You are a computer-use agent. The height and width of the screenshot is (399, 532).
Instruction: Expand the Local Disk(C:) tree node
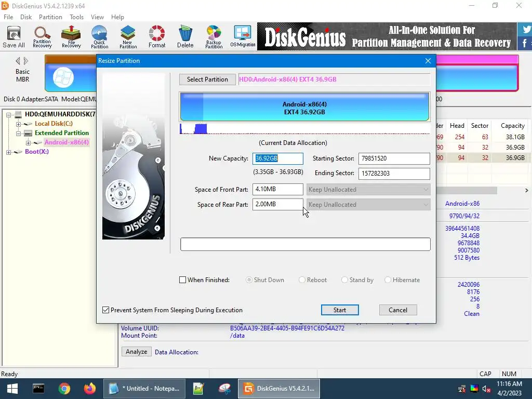pyautogui.click(x=18, y=124)
